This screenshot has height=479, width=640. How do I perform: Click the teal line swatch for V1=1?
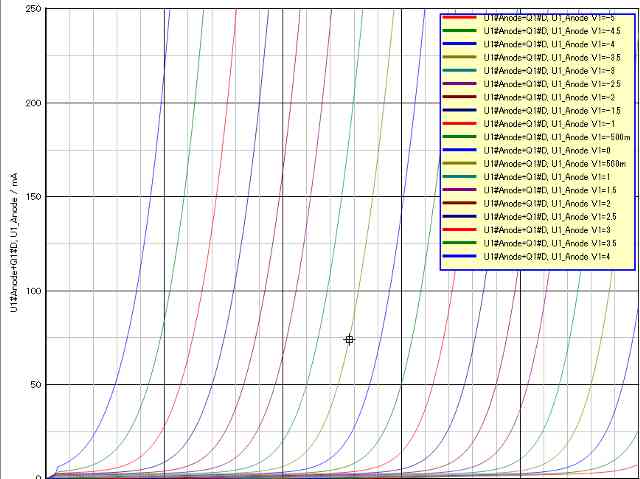click(460, 175)
